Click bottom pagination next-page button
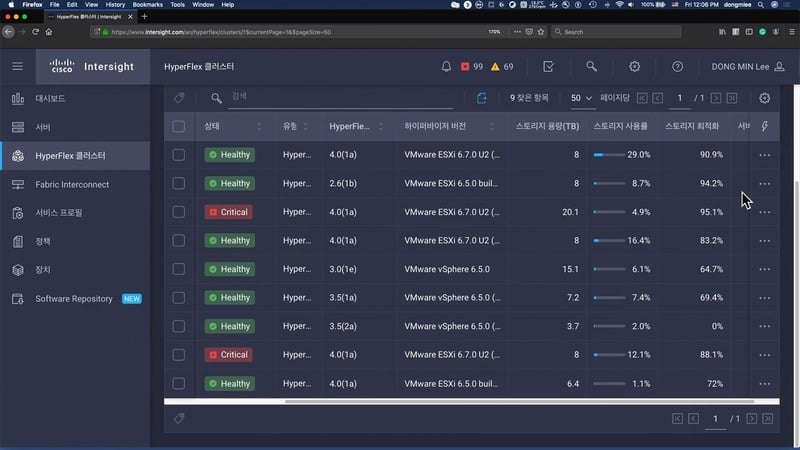Screen dimensions: 800x450 pyautogui.click(x=752, y=418)
